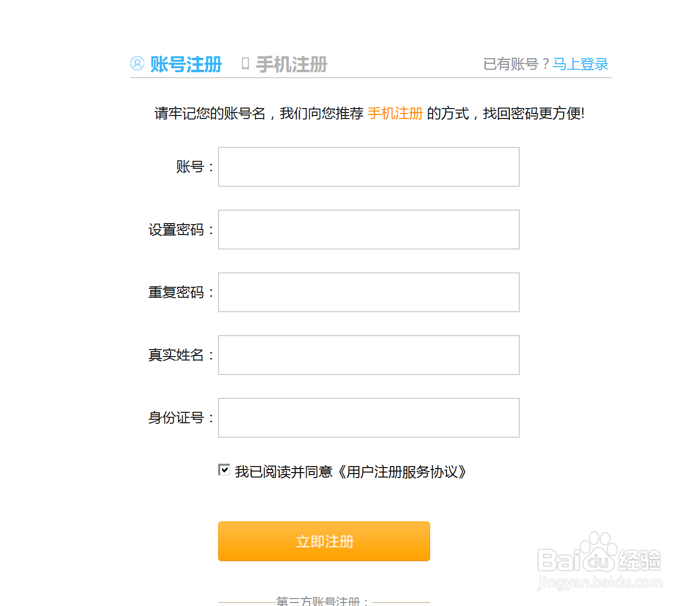This screenshot has height=606, width=700.
Task: Switch to the 账号注册 tab
Action: pos(186,64)
